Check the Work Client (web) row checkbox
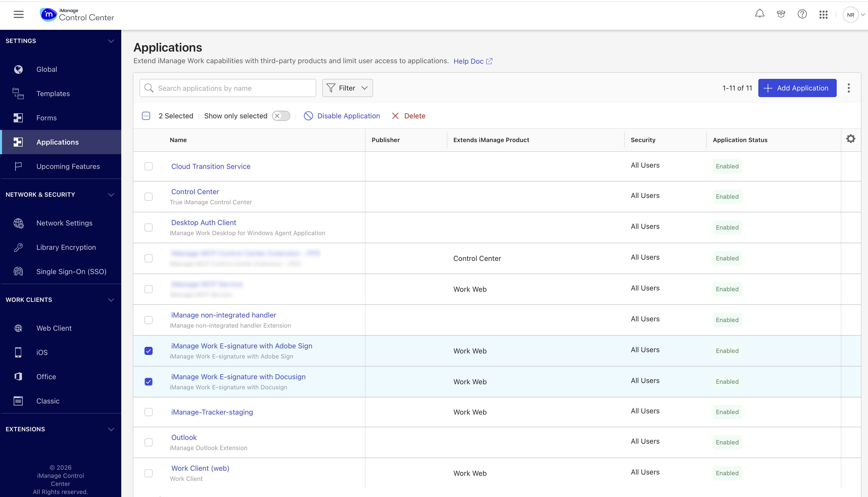The width and height of the screenshot is (868, 497). [149, 473]
